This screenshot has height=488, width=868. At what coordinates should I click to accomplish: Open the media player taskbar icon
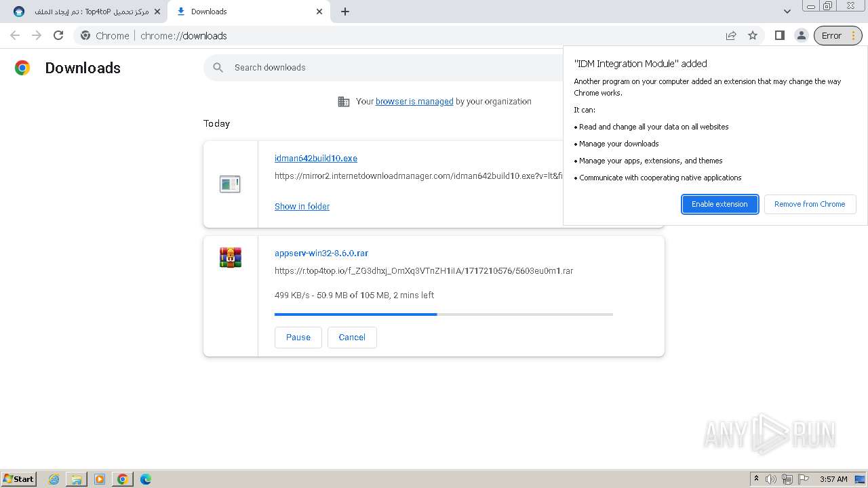(x=100, y=479)
